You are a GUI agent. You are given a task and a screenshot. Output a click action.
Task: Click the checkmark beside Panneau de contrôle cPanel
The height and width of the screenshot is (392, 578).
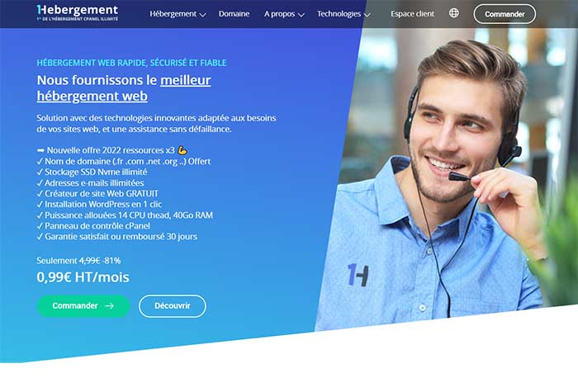pos(40,226)
